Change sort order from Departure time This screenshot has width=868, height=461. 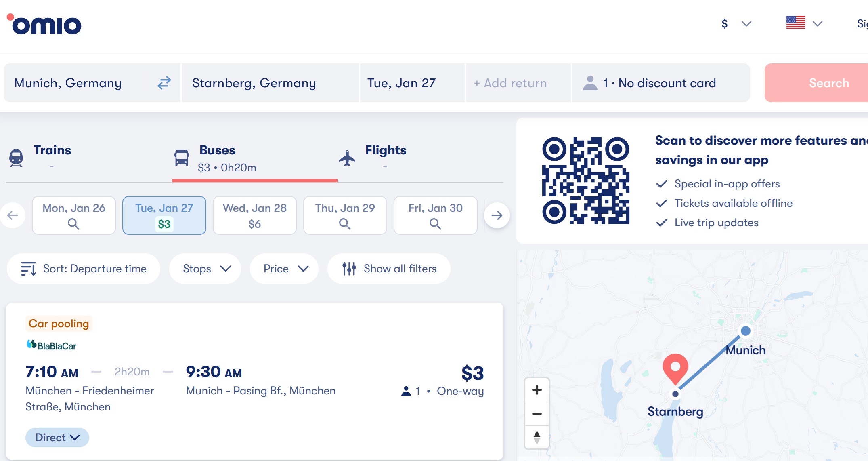point(84,269)
